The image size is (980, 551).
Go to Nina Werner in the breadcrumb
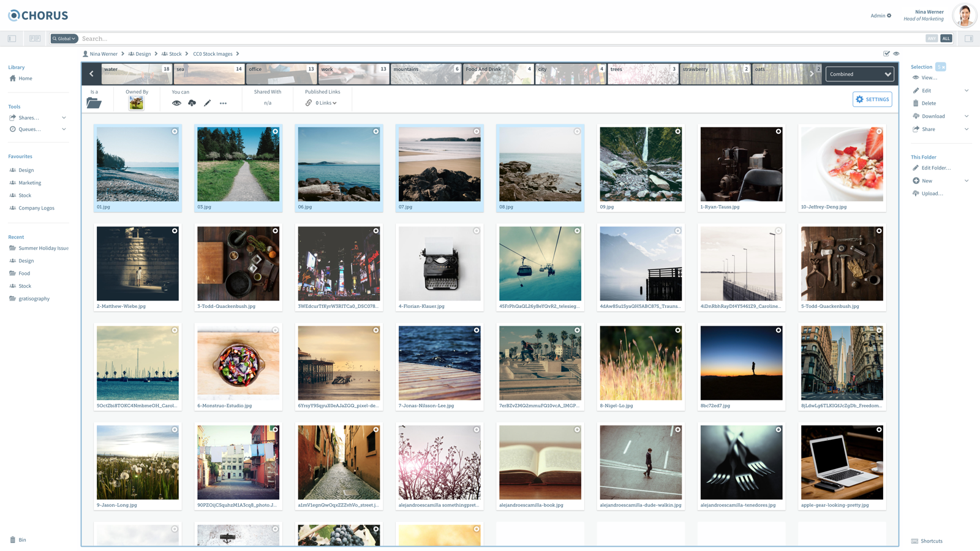click(x=100, y=54)
